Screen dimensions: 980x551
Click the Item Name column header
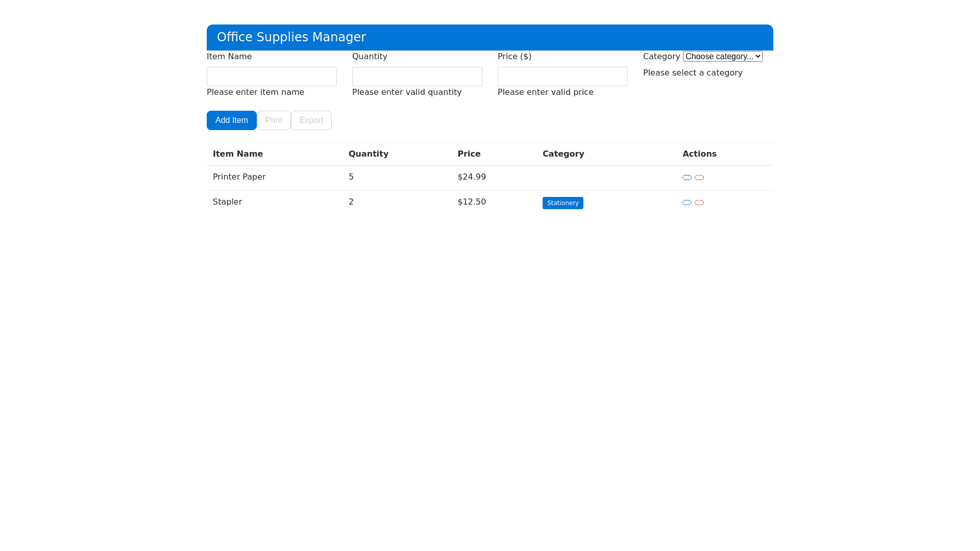tap(238, 154)
